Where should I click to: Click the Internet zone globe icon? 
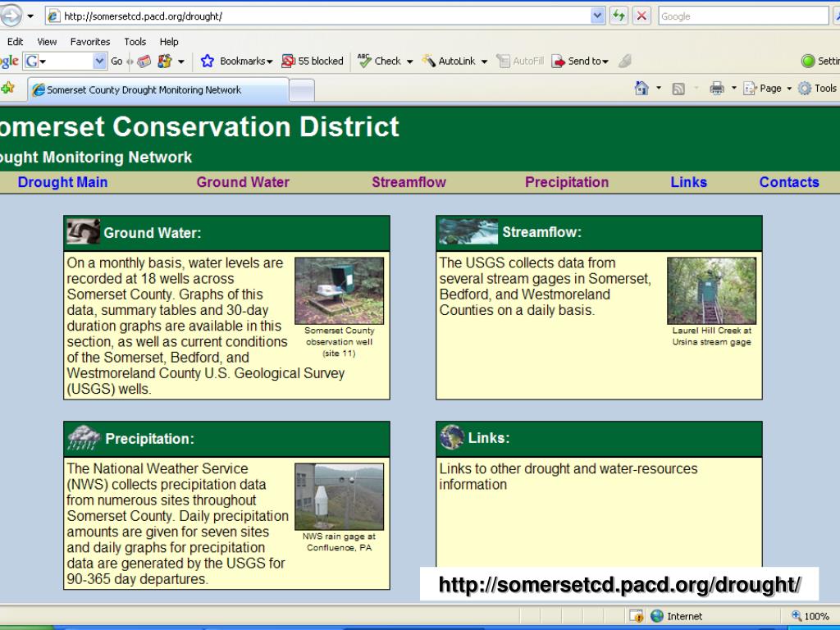click(657, 616)
